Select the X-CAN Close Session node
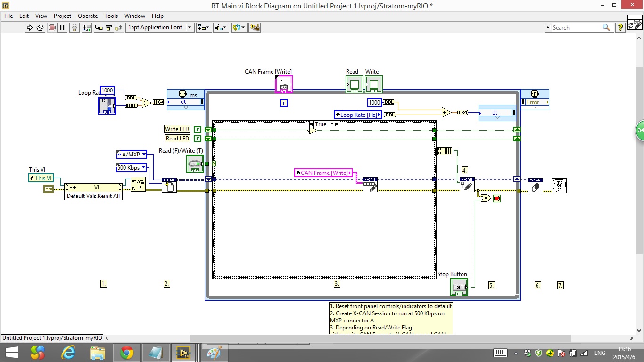This screenshot has height=362, width=644. click(x=535, y=185)
